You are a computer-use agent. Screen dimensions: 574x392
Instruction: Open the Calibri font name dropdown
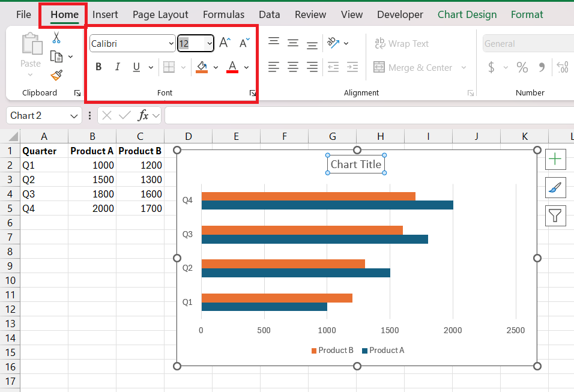170,43
